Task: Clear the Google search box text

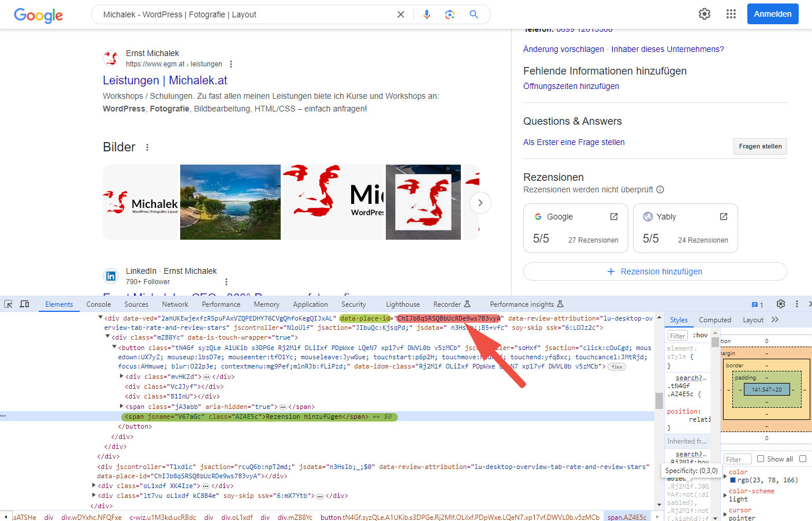Action: click(400, 14)
